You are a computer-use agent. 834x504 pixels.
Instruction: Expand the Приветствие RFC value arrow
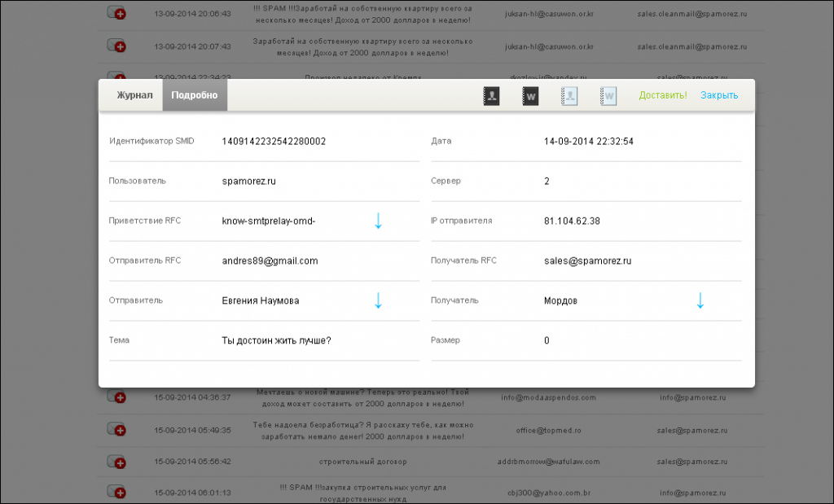point(378,221)
